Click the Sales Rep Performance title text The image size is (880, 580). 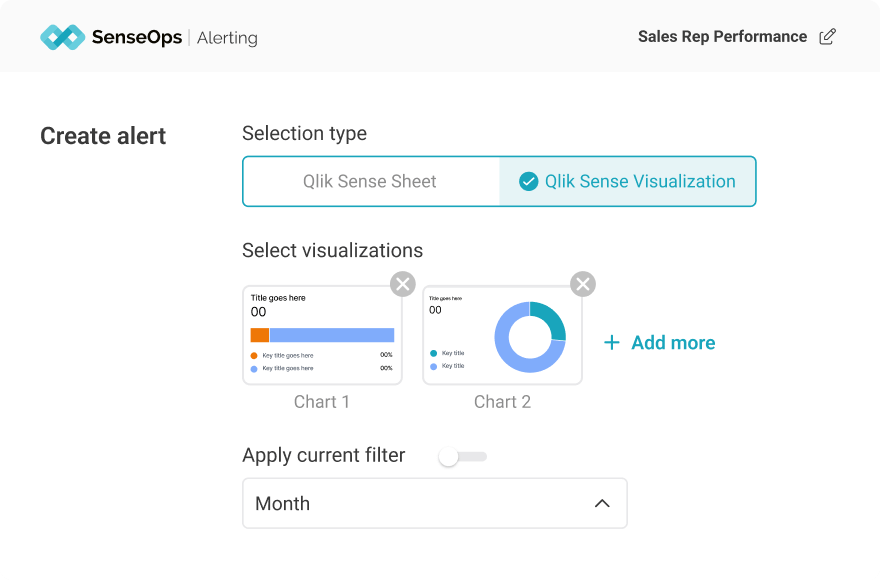(x=722, y=36)
